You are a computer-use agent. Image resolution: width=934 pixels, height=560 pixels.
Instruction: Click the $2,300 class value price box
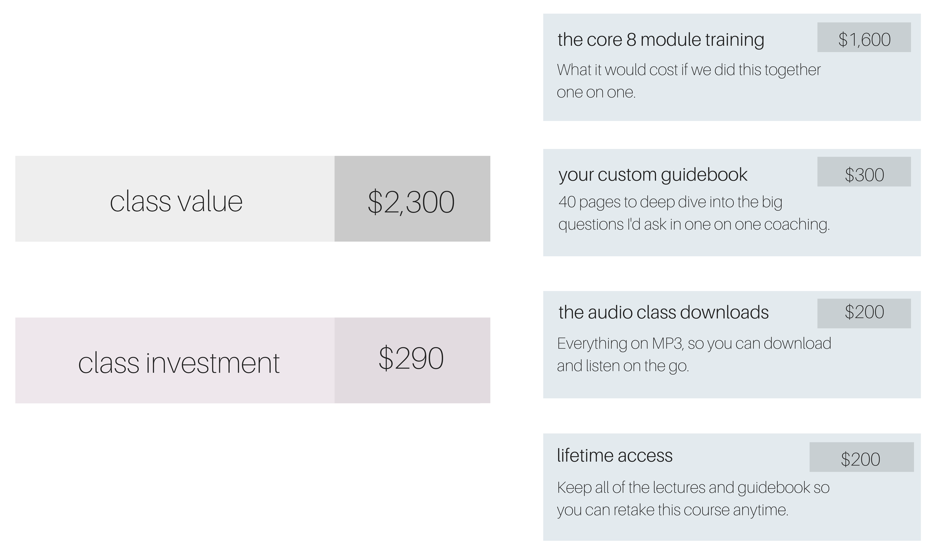412,198
